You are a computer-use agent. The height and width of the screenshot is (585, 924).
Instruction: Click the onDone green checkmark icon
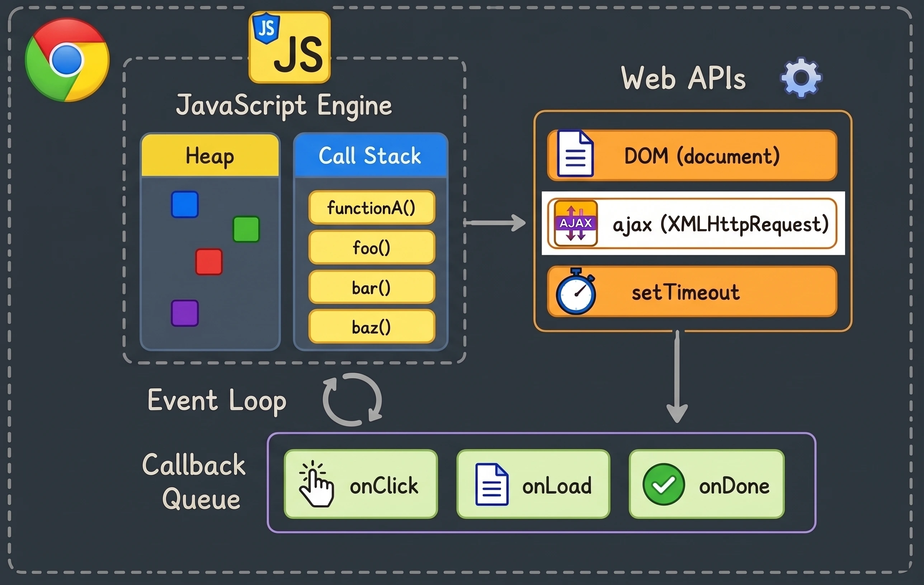(664, 484)
